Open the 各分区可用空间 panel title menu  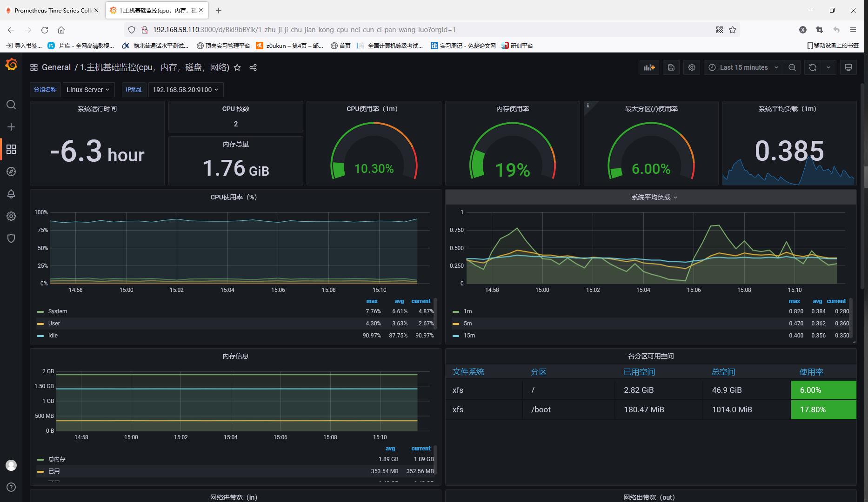(651, 356)
